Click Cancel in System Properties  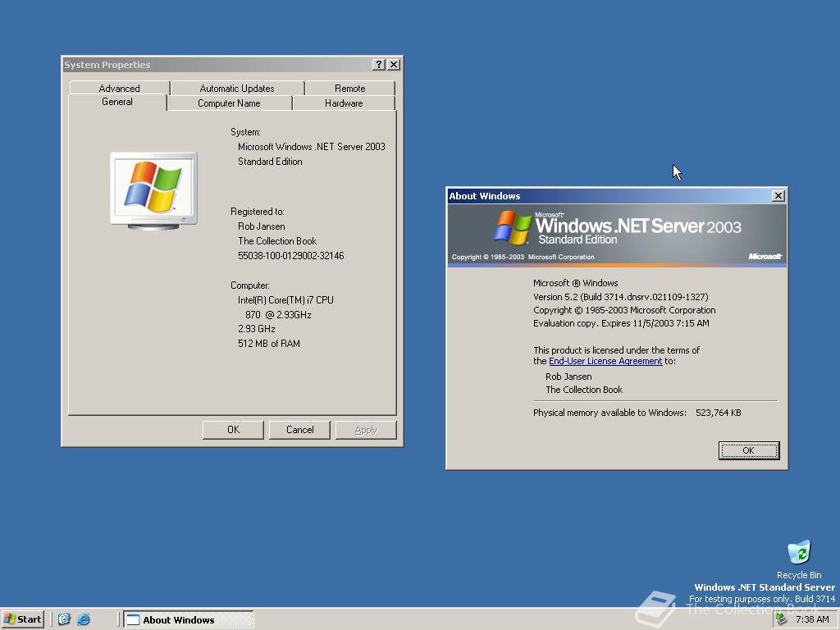pos(299,430)
